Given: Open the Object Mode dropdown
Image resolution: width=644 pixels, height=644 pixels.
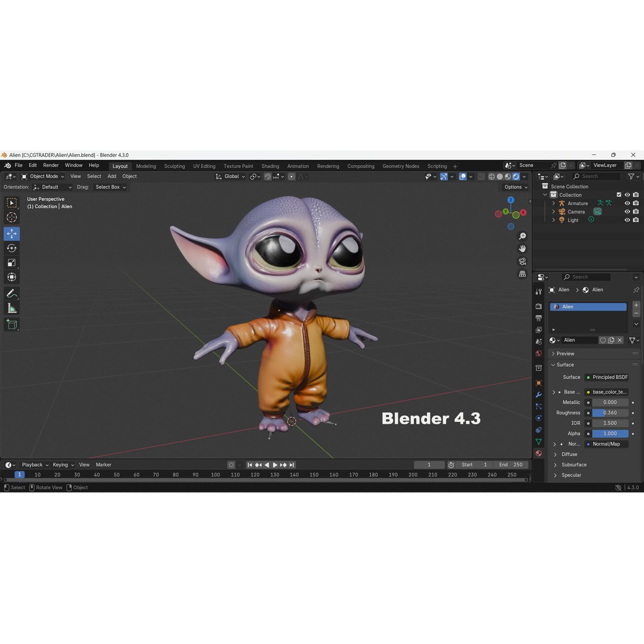Looking at the screenshot, I should 43,177.
